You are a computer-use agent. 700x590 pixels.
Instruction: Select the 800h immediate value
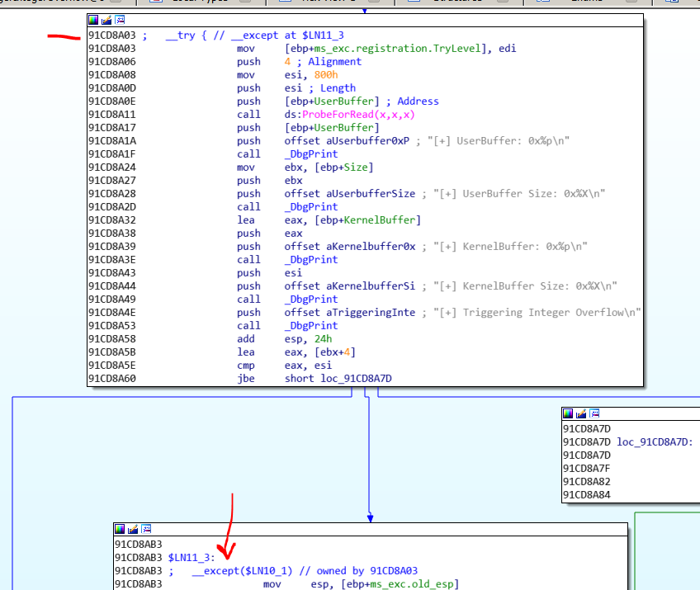tap(326, 75)
